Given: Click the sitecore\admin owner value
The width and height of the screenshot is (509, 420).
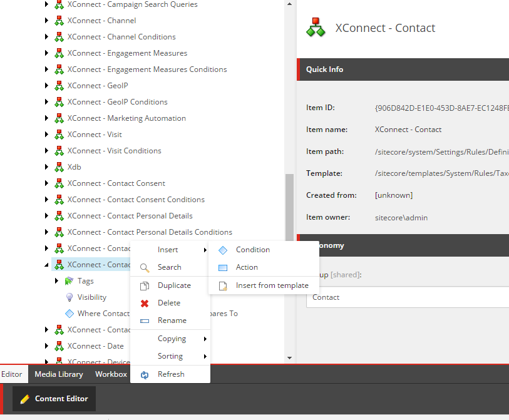Looking at the screenshot, I should point(401,217).
